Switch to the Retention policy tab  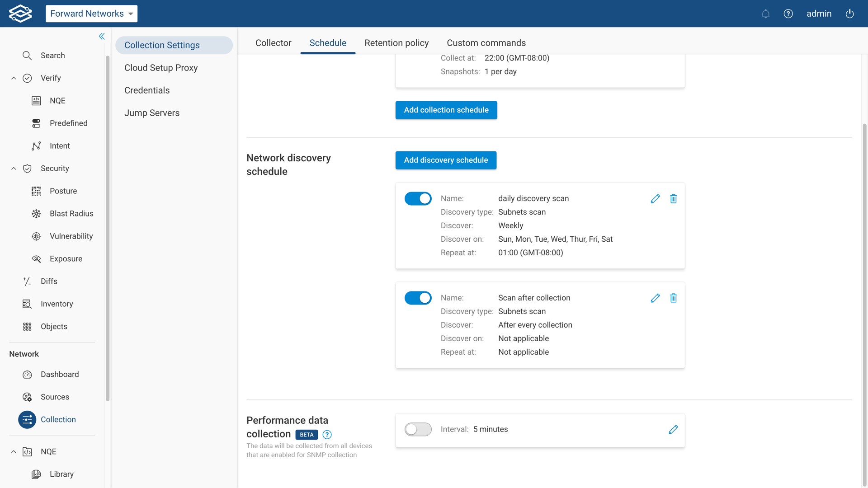click(x=396, y=43)
